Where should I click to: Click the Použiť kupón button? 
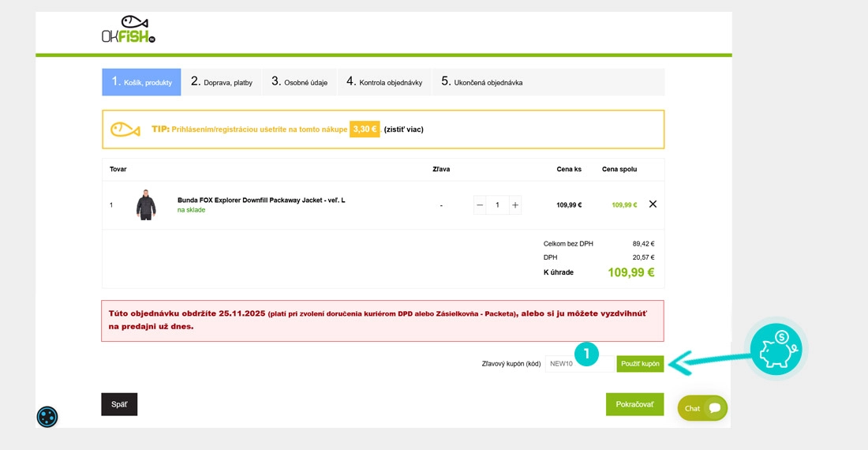[x=640, y=364]
